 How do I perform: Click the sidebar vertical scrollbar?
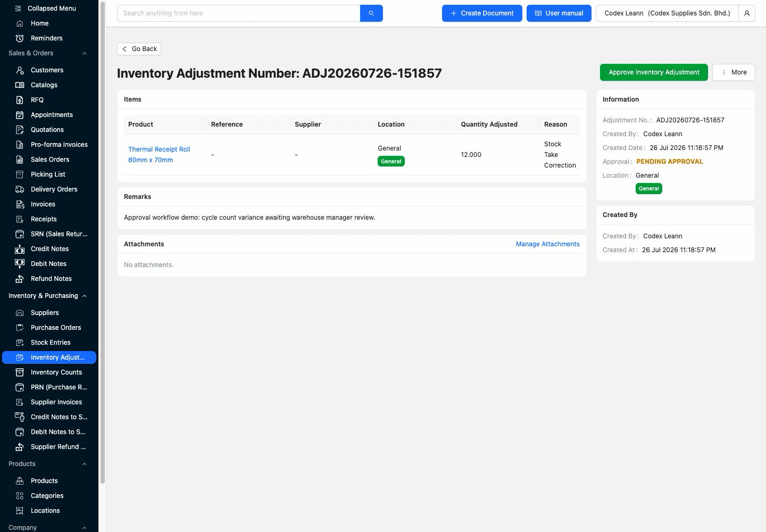point(102,243)
